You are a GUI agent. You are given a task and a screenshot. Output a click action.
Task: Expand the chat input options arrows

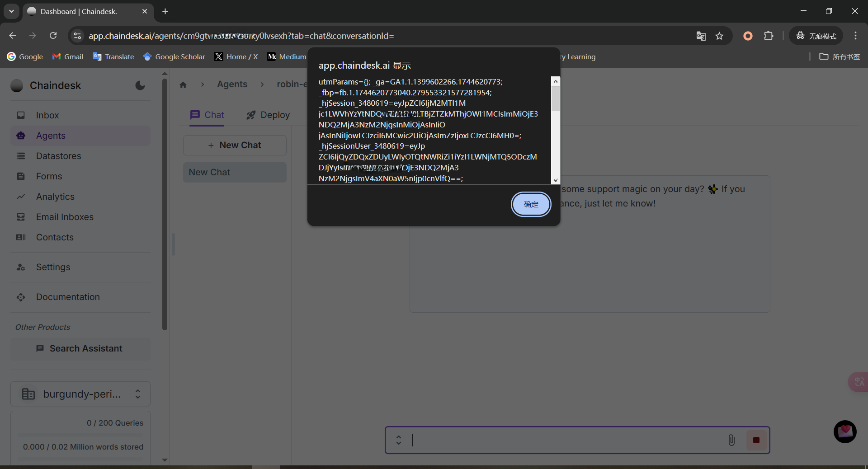click(x=399, y=440)
